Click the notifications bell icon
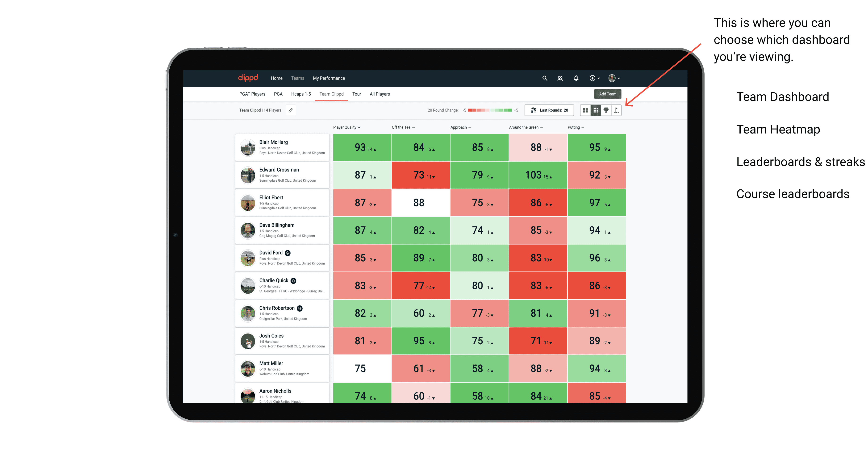868x467 pixels. [x=576, y=78]
